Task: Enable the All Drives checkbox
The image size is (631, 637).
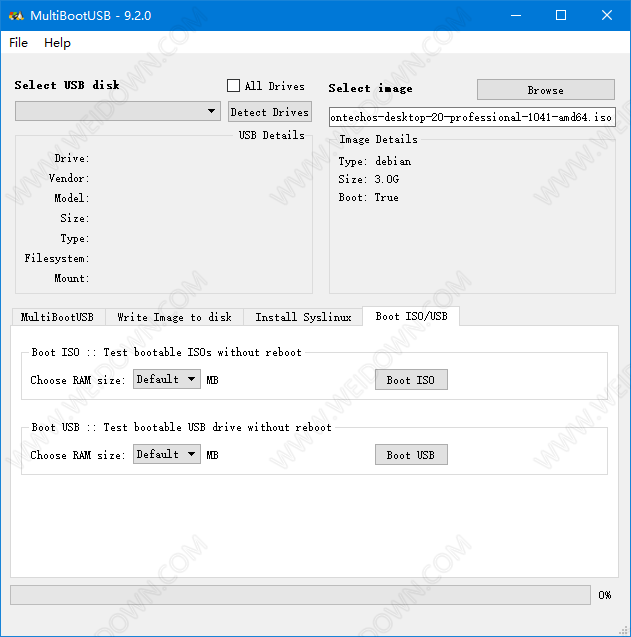Action: click(234, 86)
